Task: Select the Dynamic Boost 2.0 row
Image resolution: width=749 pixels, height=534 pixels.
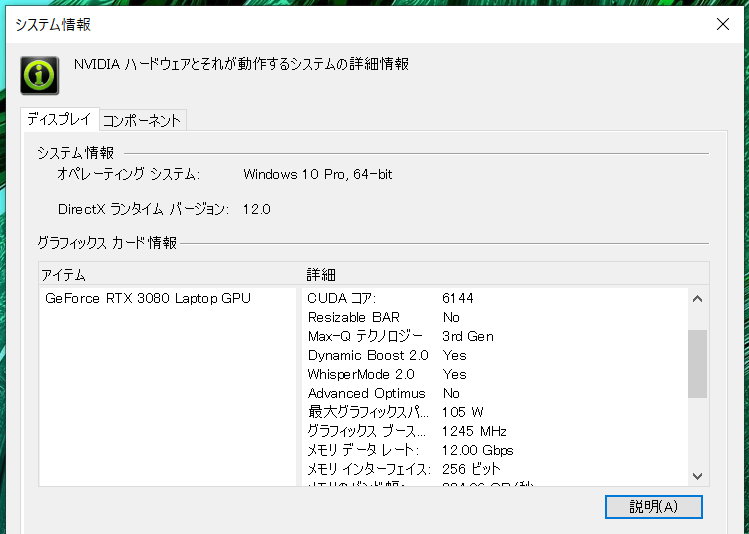Action: (x=494, y=355)
